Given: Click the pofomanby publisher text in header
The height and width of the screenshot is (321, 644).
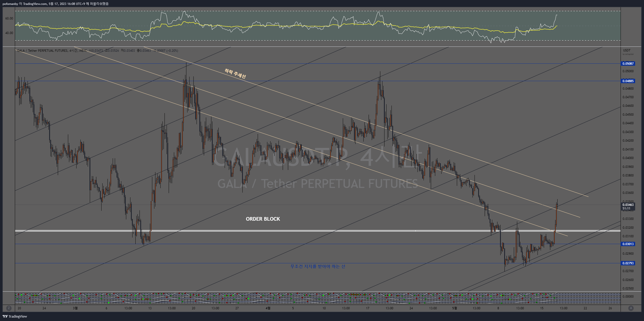Looking at the screenshot, I should pyautogui.click(x=10, y=4).
